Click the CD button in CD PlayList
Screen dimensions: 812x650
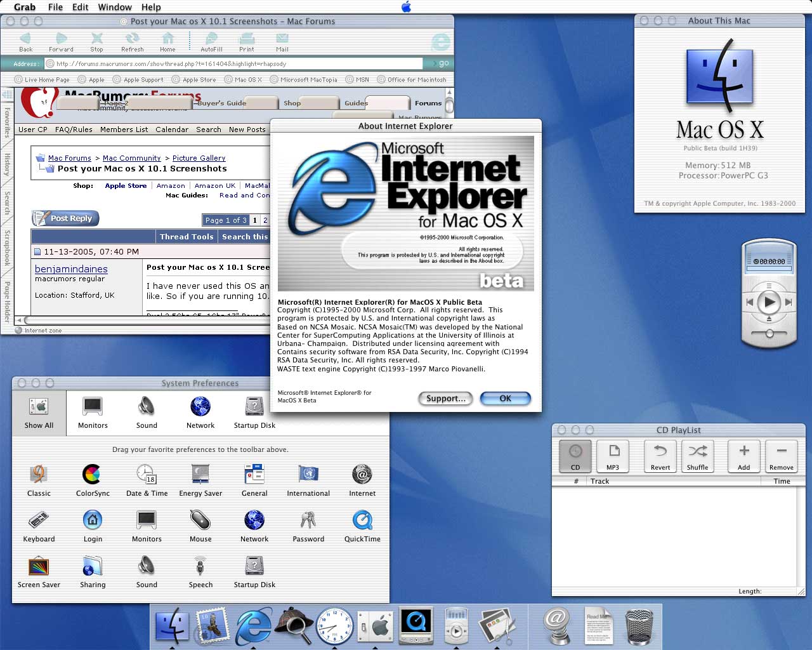pos(575,456)
